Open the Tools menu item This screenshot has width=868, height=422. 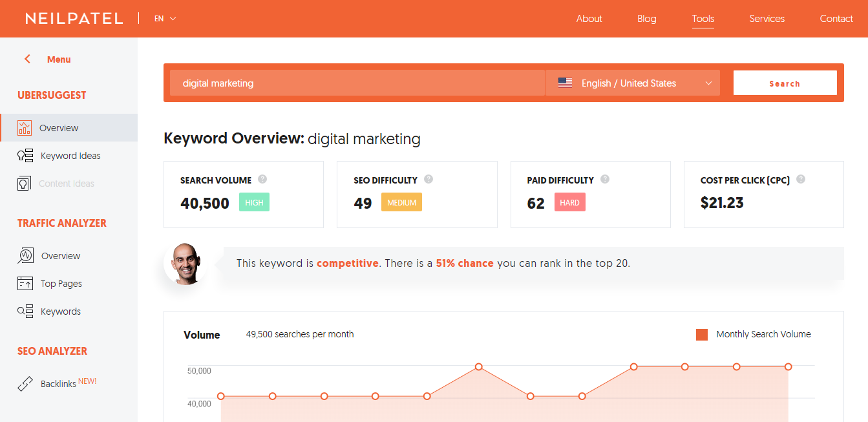(x=703, y=19)
